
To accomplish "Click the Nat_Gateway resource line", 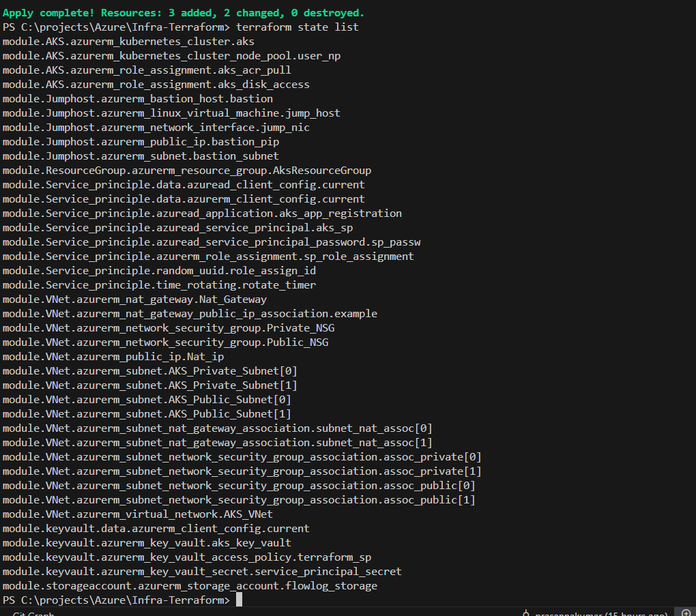I will (x=134, y=299).
